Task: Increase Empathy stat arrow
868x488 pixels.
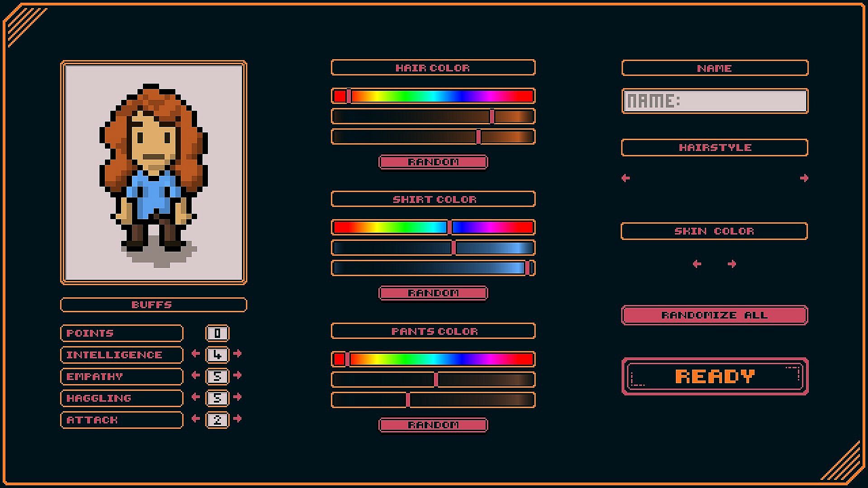Action: click(237, 375)
